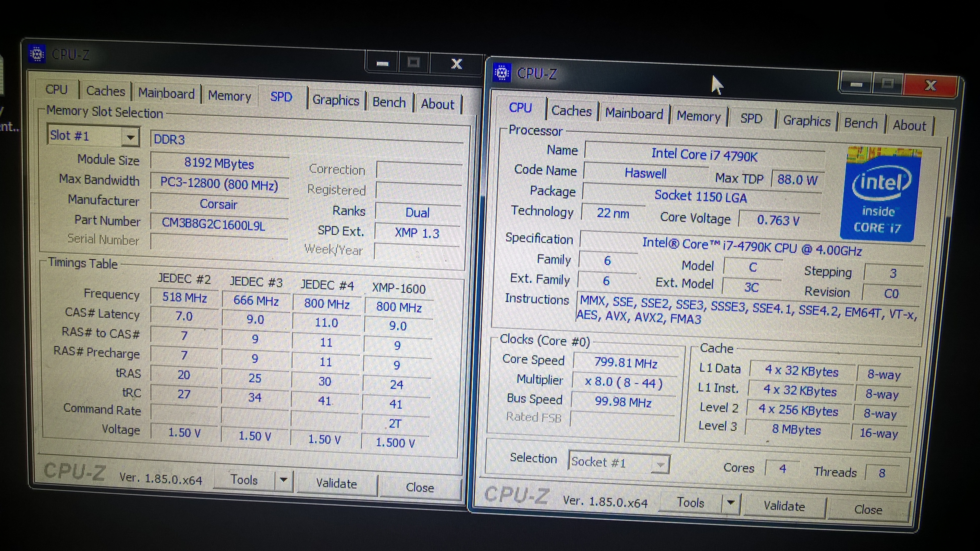Open About tab in right CPU window
Screen dimensions: 980x551
(x=909, y=126)
